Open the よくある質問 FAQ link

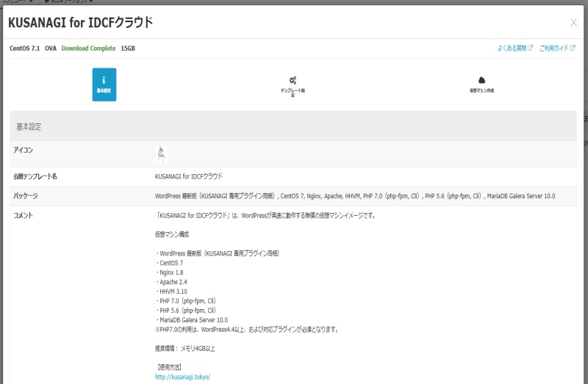(511, 48)
